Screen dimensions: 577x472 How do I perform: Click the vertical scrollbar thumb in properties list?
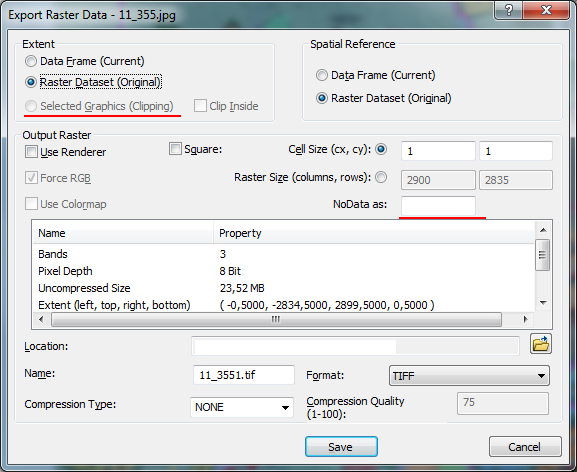(x=543, y=255)
